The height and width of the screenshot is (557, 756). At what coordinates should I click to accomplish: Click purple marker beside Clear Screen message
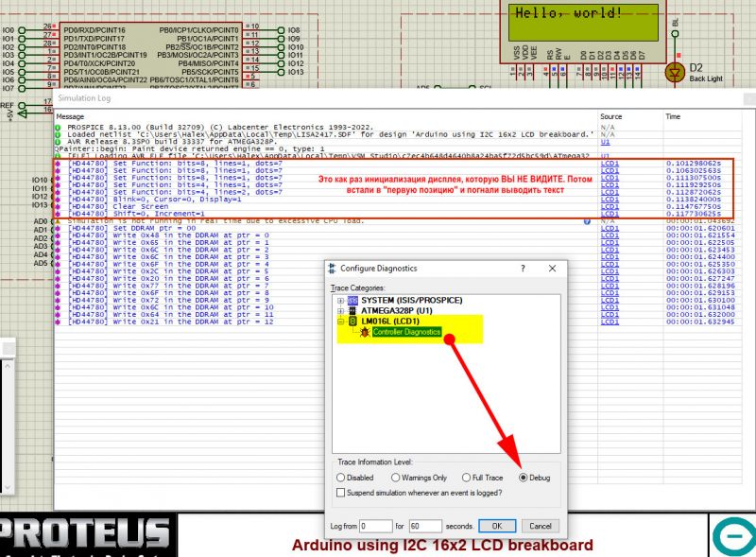tap(58, 206)
